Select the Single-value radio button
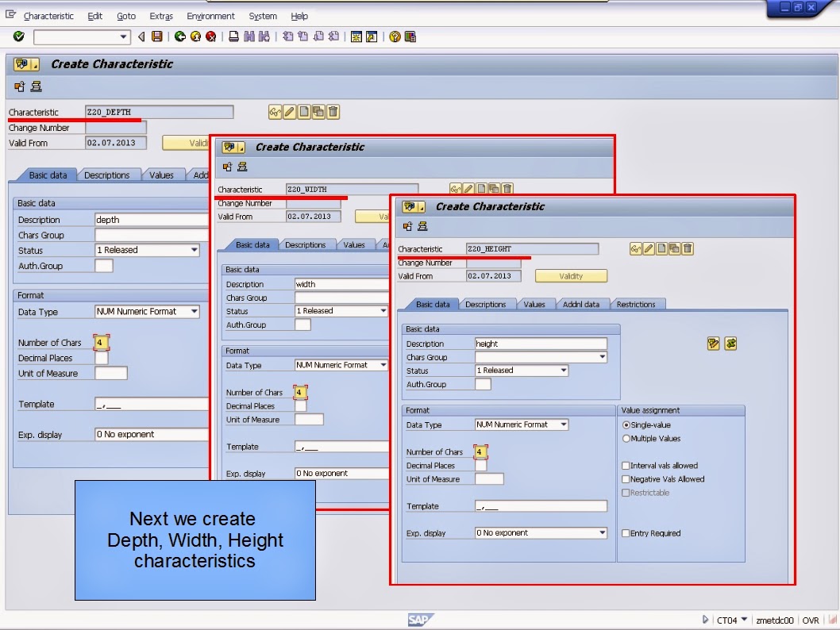 626,425
